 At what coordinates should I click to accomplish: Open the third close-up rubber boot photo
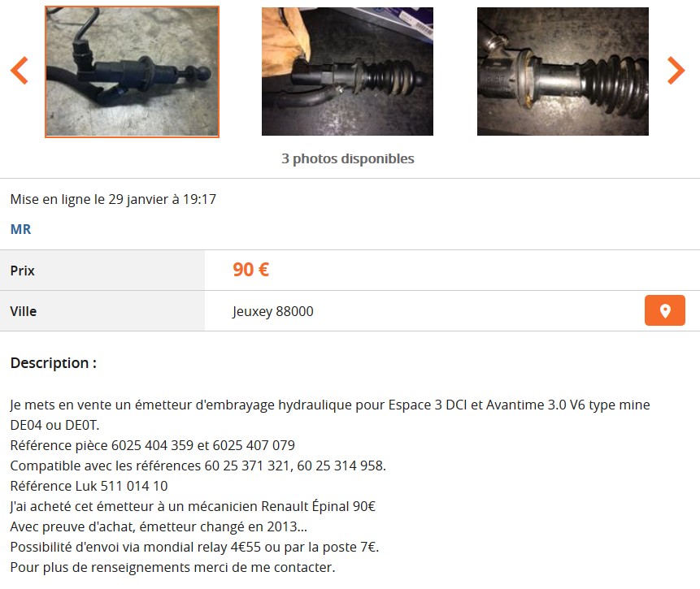563,71
